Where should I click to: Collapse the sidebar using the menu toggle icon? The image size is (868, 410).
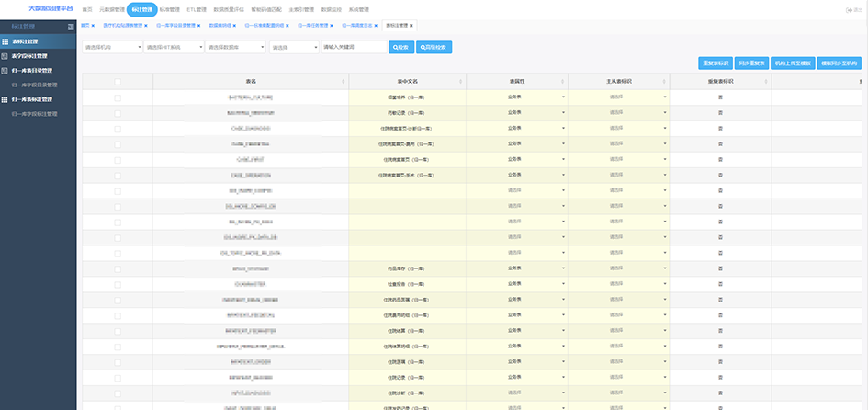pos(71,27)
